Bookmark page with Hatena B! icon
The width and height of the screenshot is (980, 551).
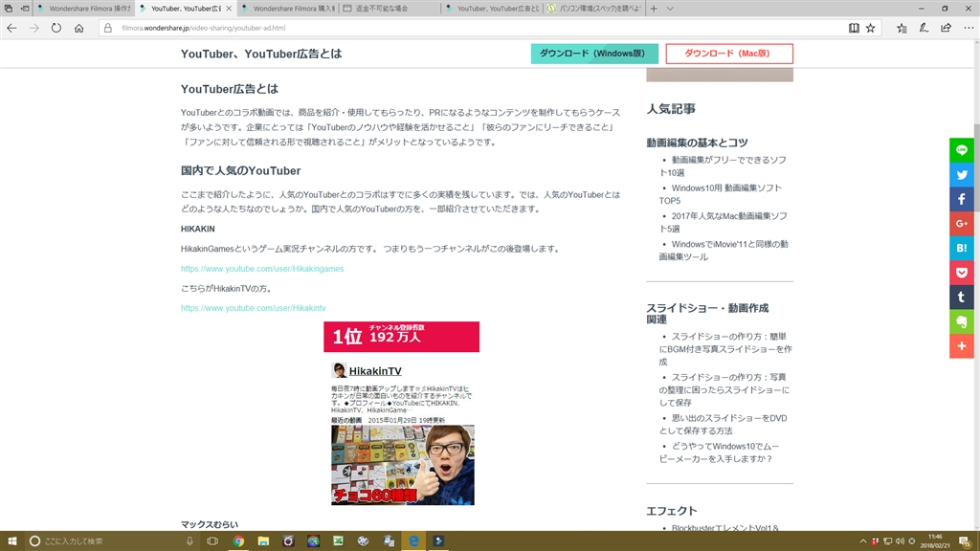[x=961, y=248]
